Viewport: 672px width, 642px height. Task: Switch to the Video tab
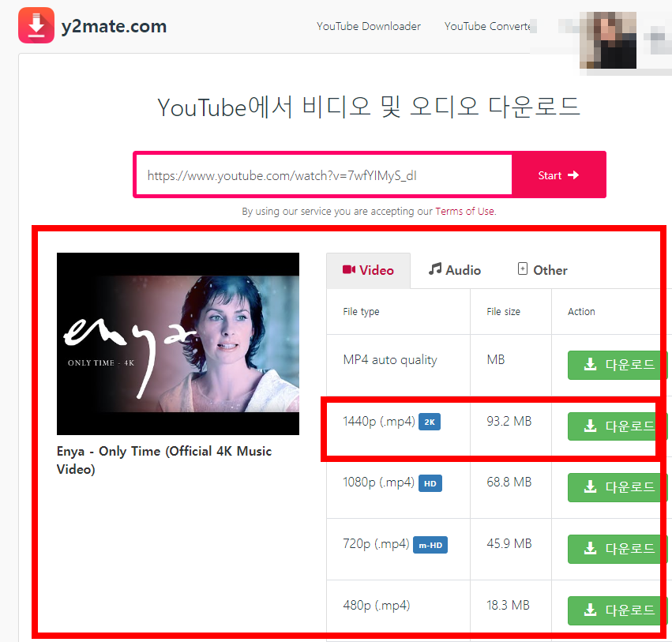pyautogui.click(x=368, y=270)
